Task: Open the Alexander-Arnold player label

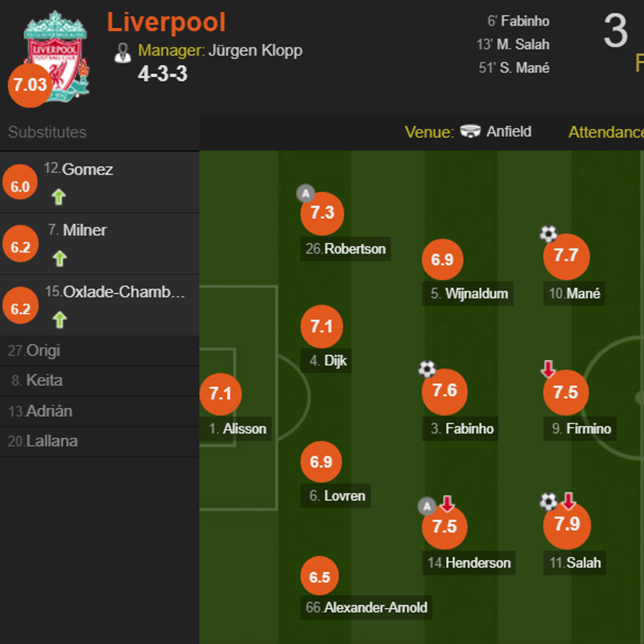Action: click(367, 608)
